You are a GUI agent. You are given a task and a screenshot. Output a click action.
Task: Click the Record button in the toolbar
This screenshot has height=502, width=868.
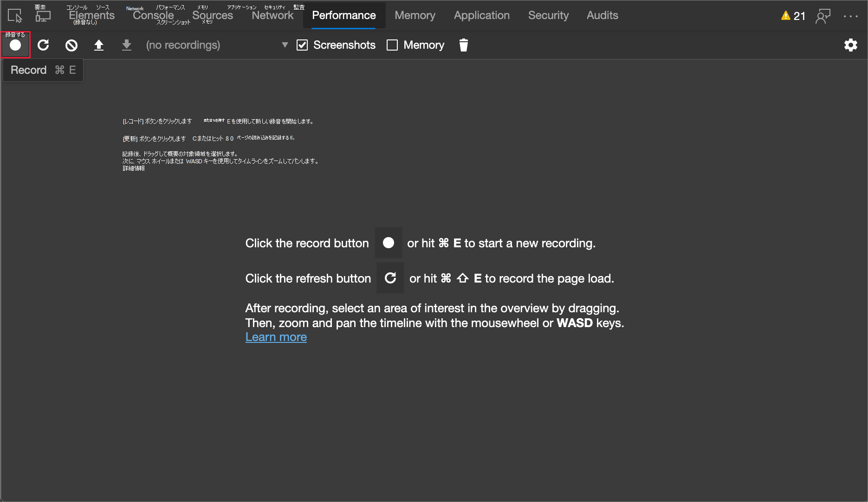point(15,45)
